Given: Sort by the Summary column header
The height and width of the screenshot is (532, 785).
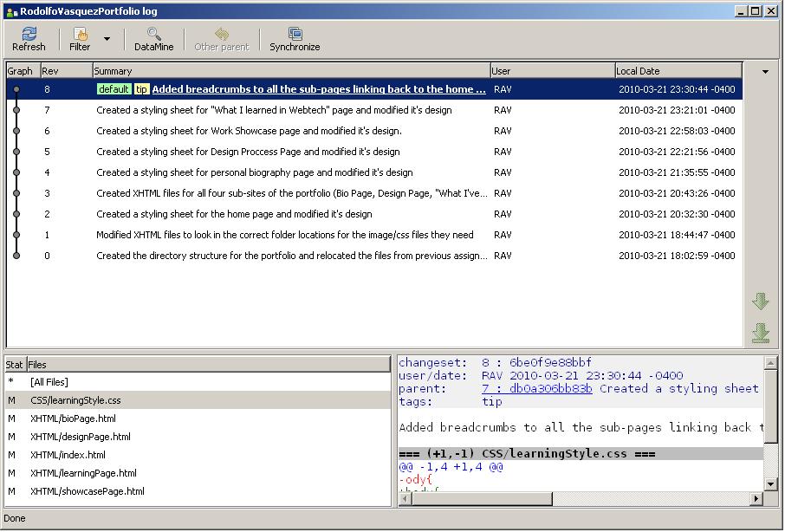Looking at the screenshot, I should 291,71.
